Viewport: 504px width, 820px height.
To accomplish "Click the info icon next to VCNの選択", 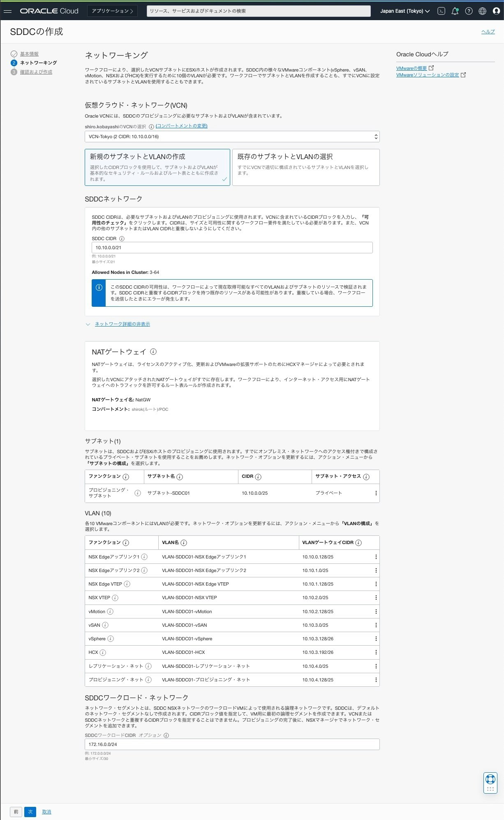I will 151,127.
